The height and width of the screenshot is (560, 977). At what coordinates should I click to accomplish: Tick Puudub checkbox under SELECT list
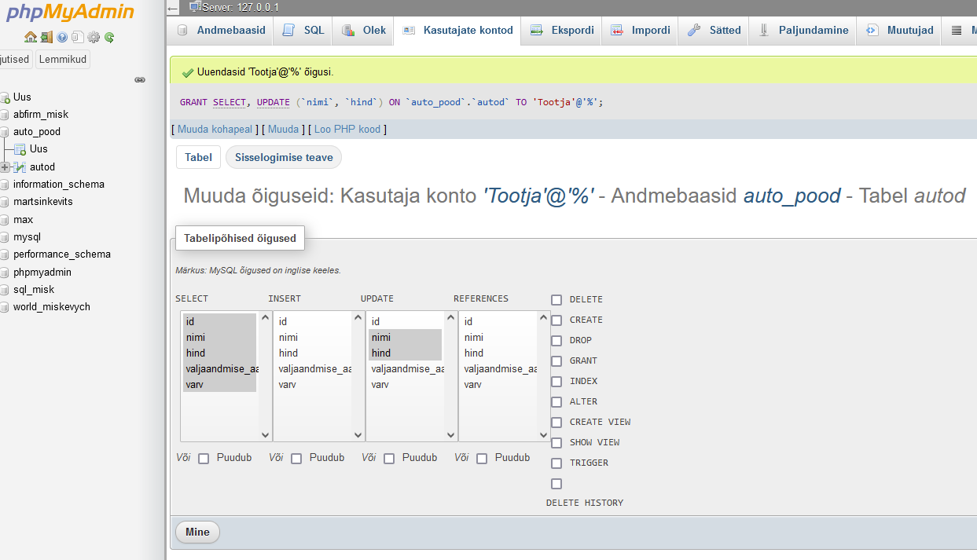204,459
